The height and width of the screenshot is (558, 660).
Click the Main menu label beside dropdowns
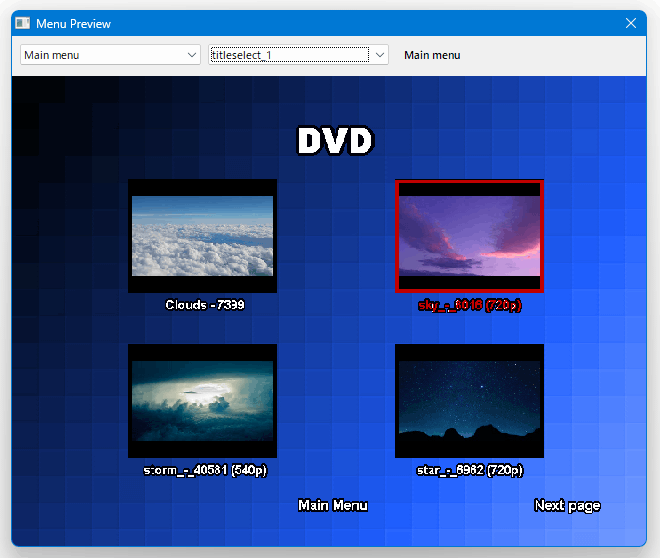[432, 55]
